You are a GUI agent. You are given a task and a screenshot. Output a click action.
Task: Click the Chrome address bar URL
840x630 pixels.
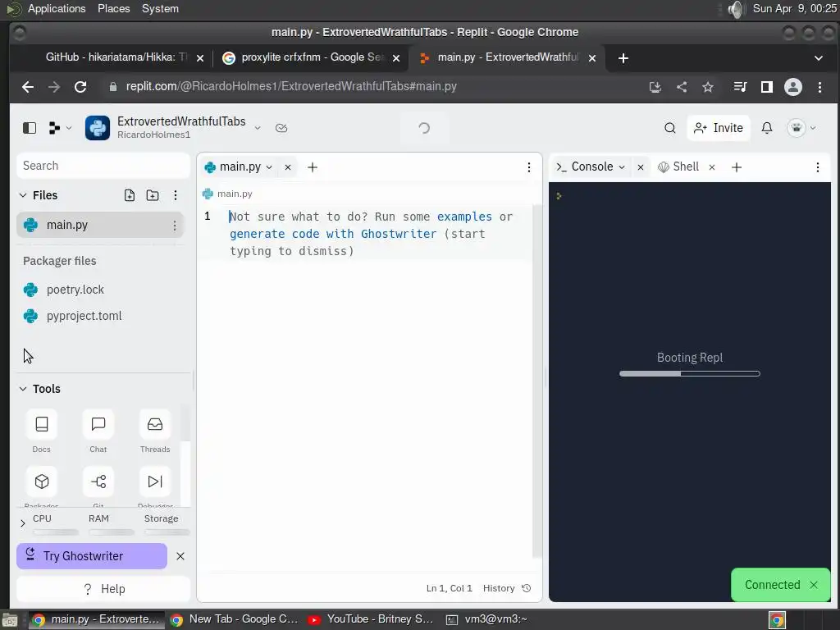tap(291, 86)
